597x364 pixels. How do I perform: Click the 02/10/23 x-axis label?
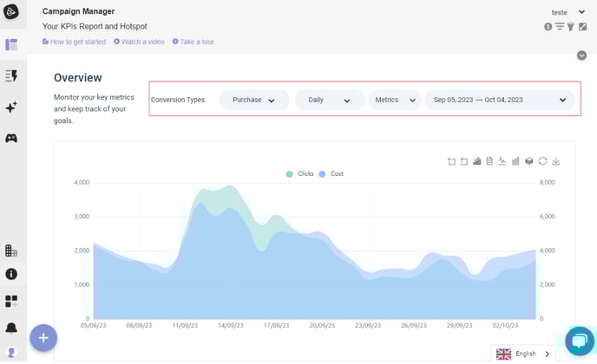click(505, 326)
